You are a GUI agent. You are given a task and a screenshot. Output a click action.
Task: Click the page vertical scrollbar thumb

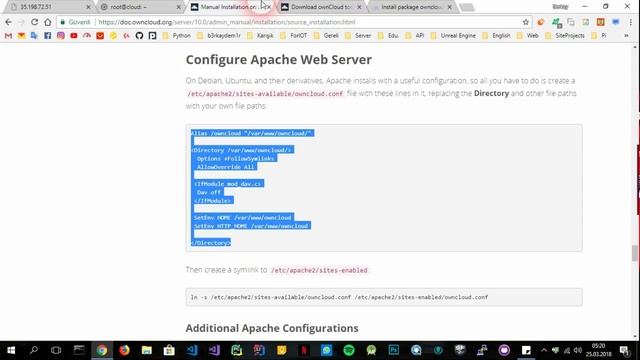tap(634, 253)
